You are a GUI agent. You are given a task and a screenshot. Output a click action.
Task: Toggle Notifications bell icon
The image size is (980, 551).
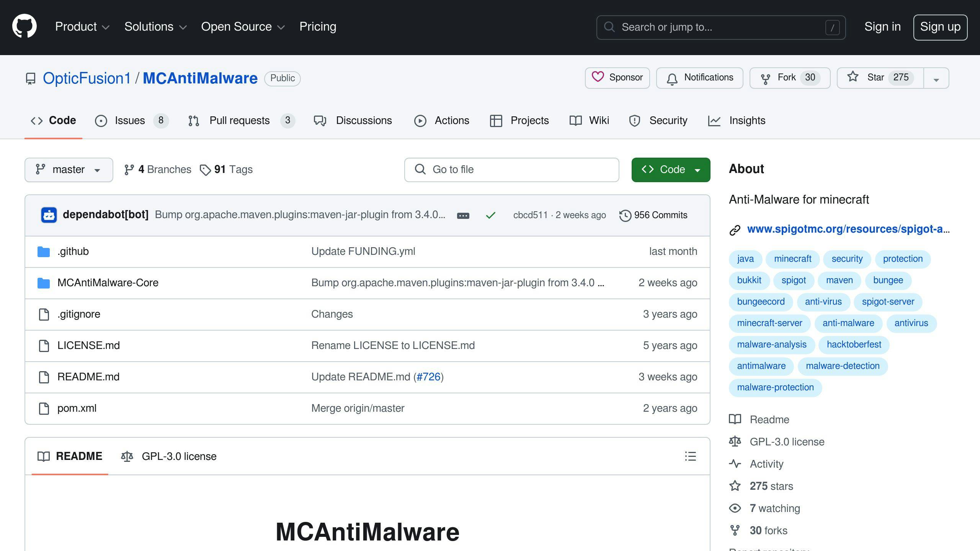click(672, 77)
